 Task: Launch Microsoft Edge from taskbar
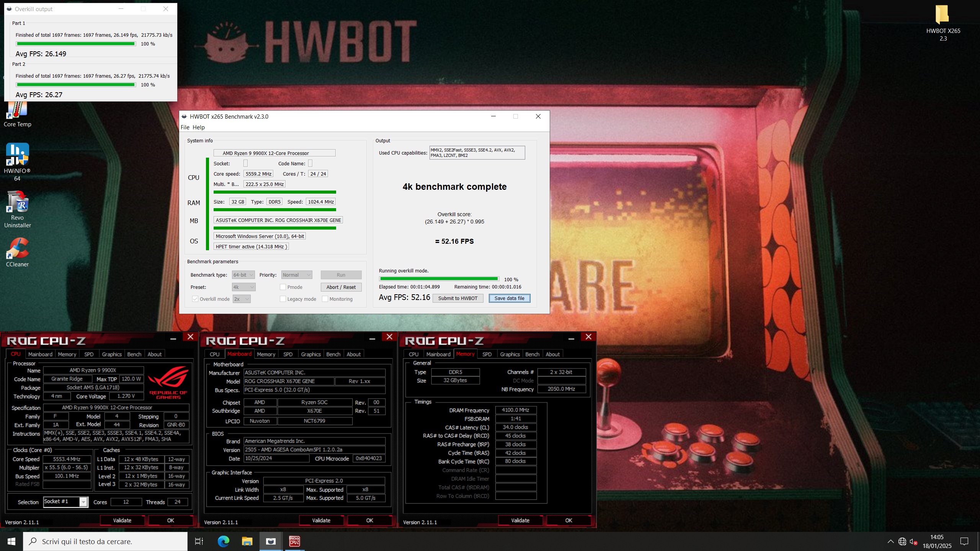click(x=223, y=541)
